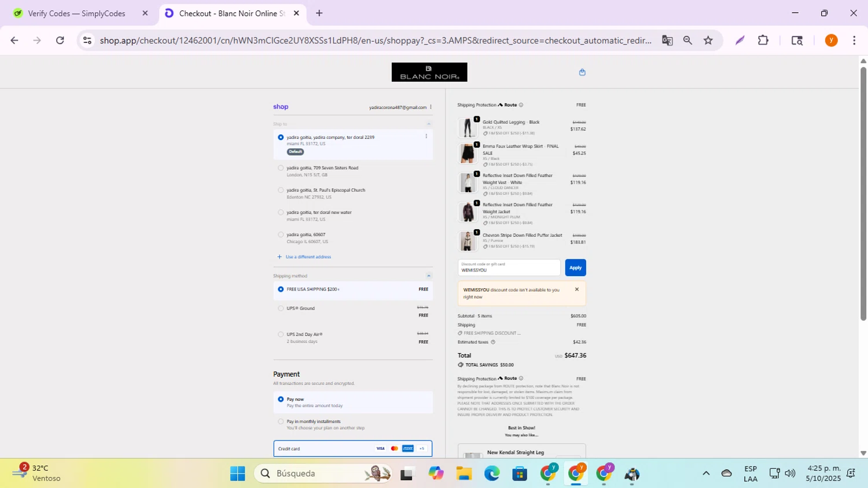Open the ESP LAA language indicator
868x488 pixels.
tap(751, 474)
